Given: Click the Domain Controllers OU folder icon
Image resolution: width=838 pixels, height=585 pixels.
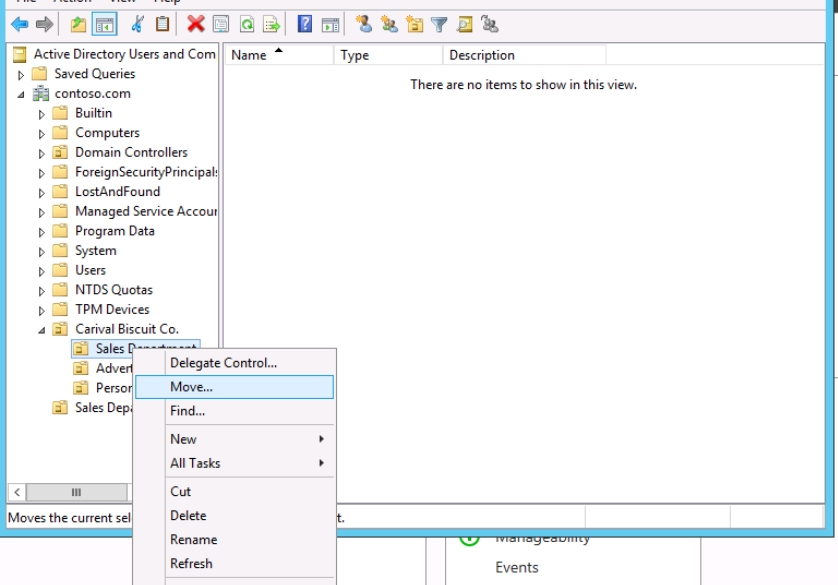Looking at the screenshot, I should point(60,152).
